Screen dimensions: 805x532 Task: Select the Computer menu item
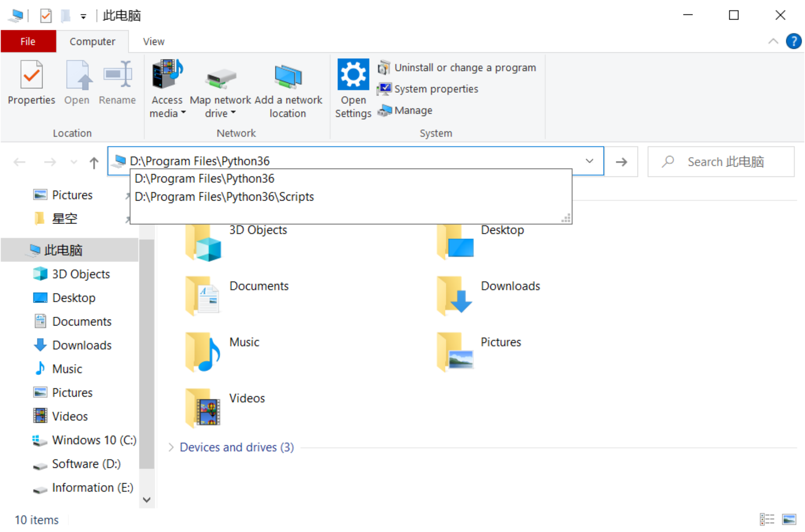(93, 41)
